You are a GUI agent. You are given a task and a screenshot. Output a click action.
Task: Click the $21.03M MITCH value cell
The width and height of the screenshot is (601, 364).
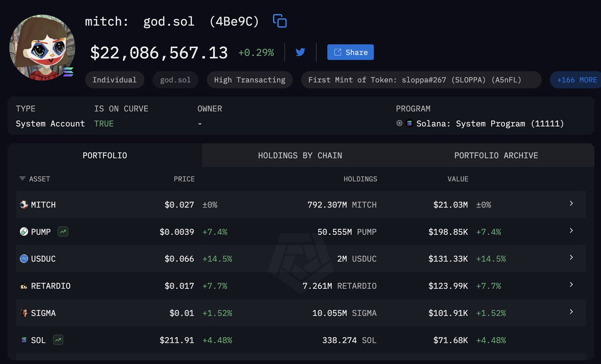click(450, 205)
